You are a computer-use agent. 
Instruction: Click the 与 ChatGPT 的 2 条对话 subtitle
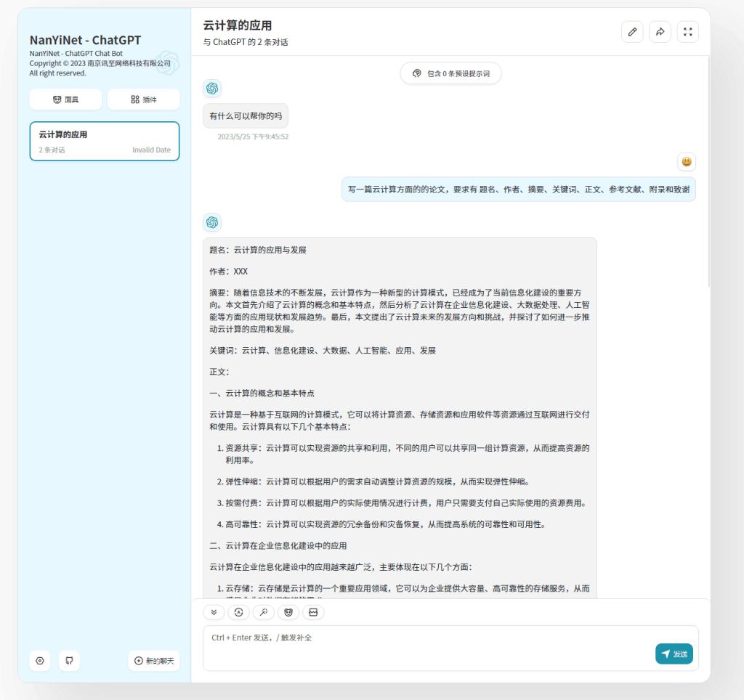(x=246, y=42)
